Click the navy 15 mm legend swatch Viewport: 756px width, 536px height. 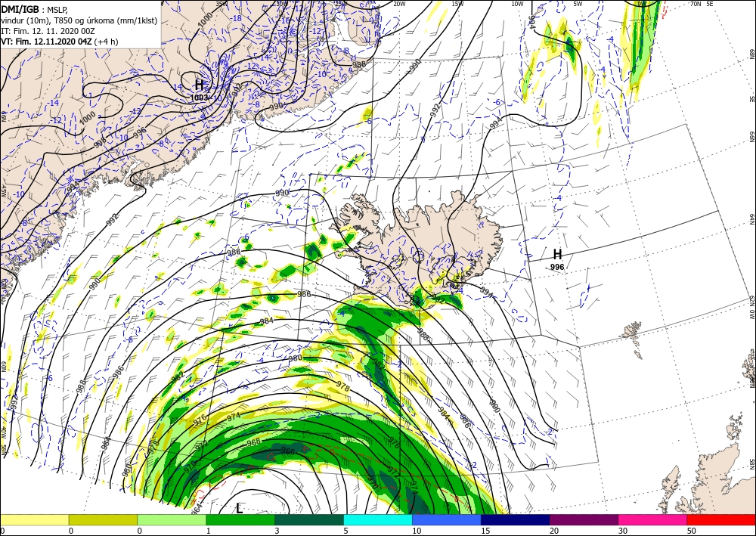click(x=516, y=519)
